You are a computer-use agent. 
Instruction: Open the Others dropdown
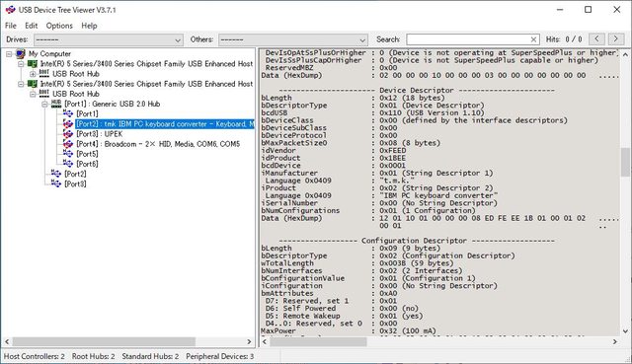tap(293, 39)
